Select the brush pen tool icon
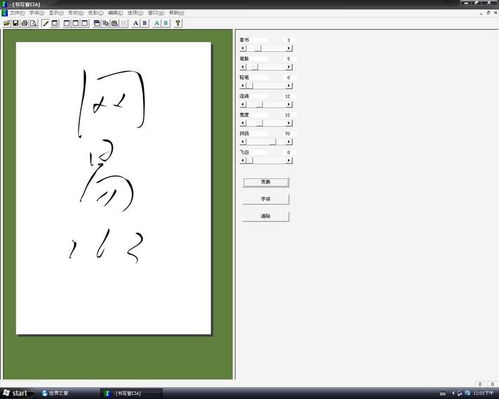The width and height of the screenshot is (499, 399). tap(46, 23)
